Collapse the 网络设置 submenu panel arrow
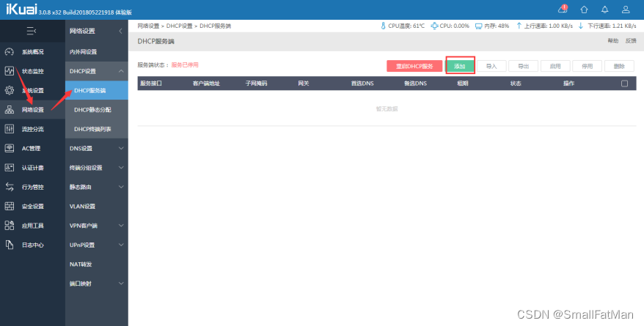644x326 pixels. click(120, 32)
